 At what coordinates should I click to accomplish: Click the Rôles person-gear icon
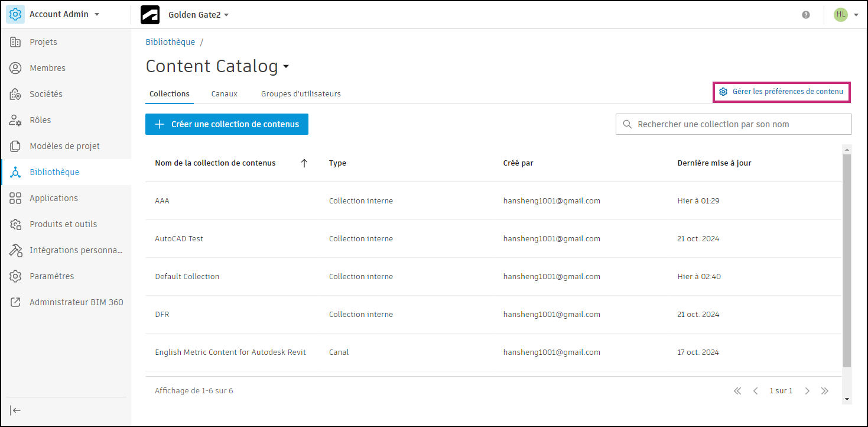(15, 120)
